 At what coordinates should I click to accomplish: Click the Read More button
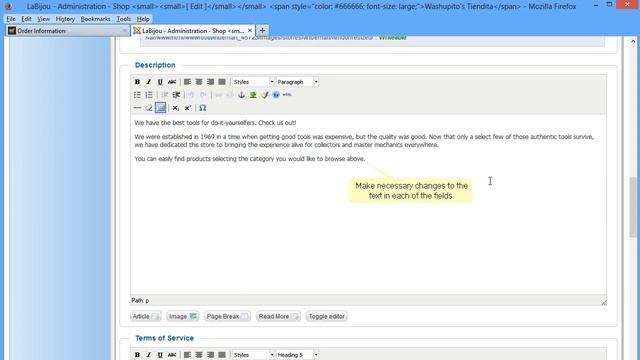click(279, 316)
